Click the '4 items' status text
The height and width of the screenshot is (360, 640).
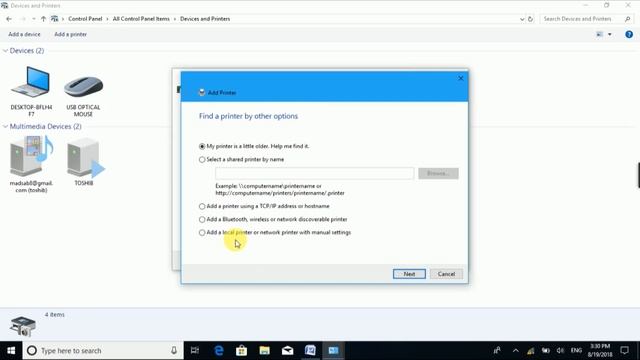(x=55, y=315)
